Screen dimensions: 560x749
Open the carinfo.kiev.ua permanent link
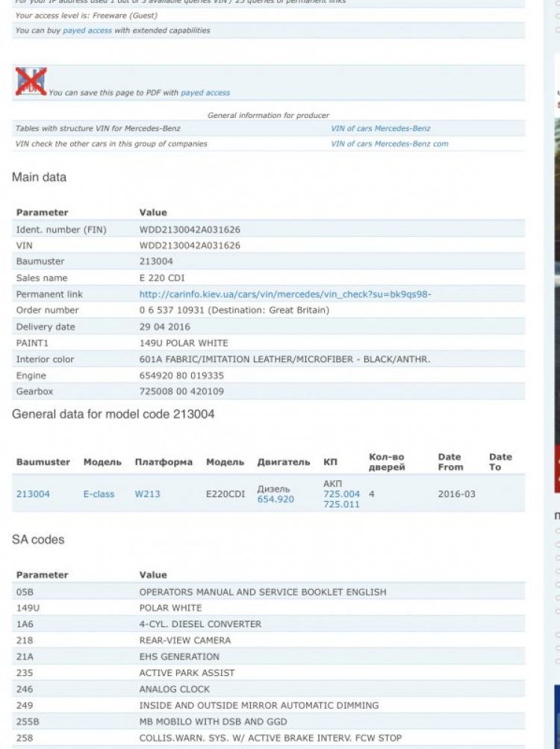point(285,294)
